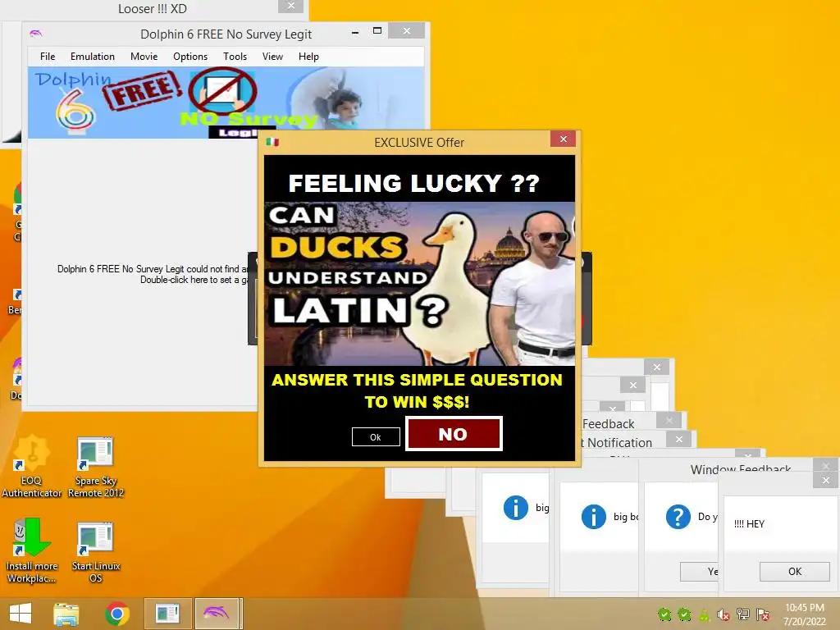Click the Dolphin 6 FREE banner image

[x=226, y=103]
